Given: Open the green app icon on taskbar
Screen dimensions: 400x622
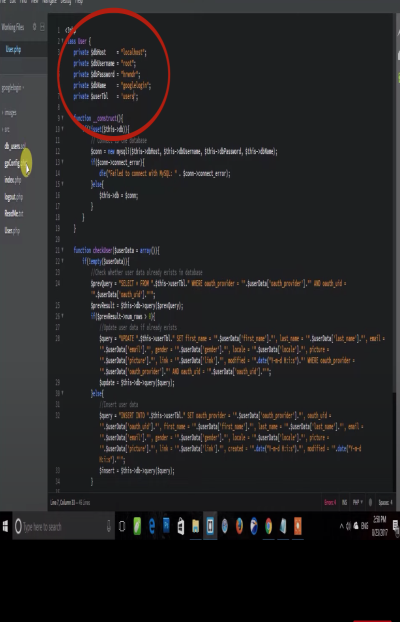Looking at the screenshot, I should [137, 526].
